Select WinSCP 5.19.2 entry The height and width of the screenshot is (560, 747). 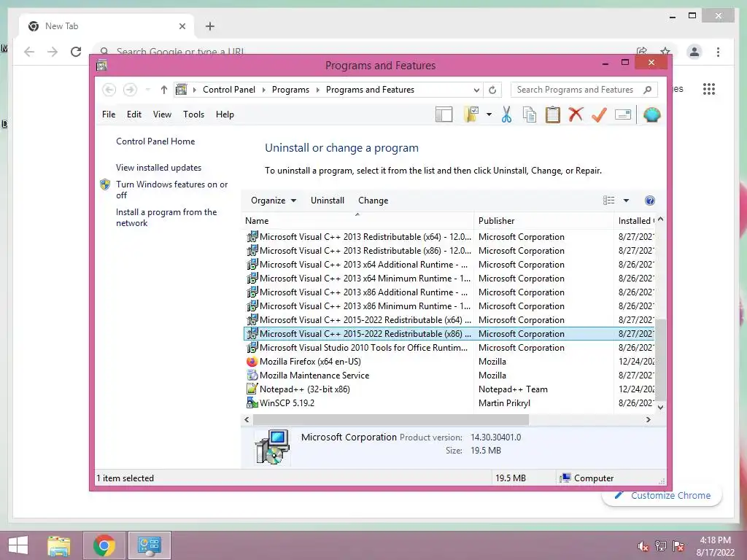(x=449, y=402)
